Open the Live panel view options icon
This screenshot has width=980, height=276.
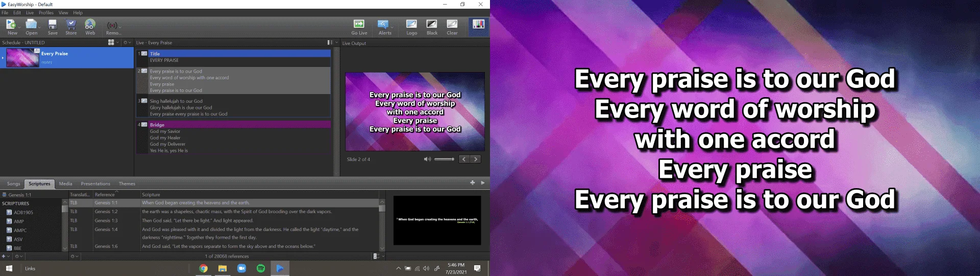pos(330,42)
